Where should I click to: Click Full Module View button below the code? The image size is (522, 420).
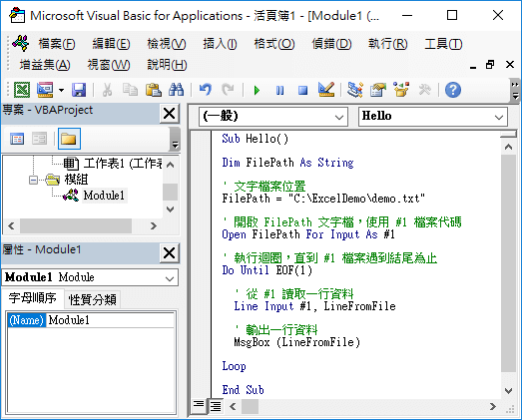click(x=216, y=406)
